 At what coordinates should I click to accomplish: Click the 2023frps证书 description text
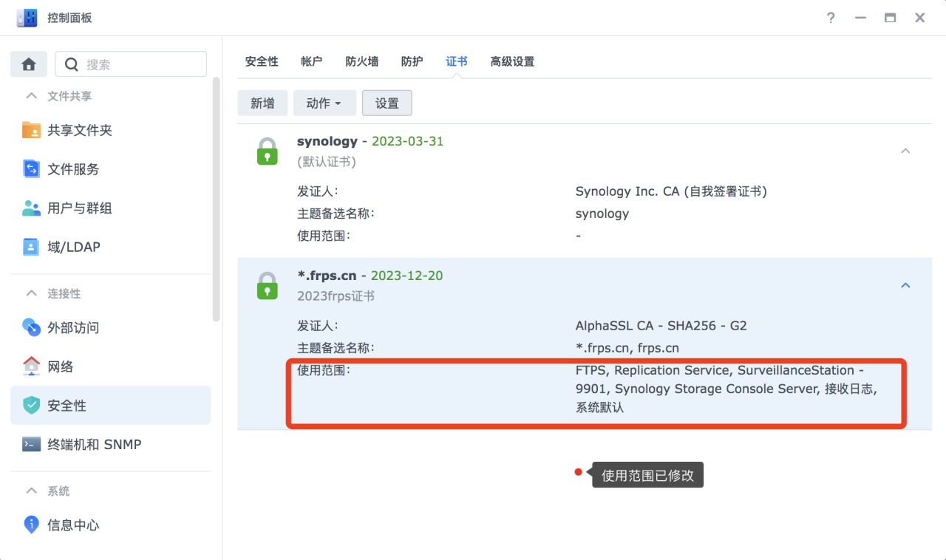click(x=336, y=296)
